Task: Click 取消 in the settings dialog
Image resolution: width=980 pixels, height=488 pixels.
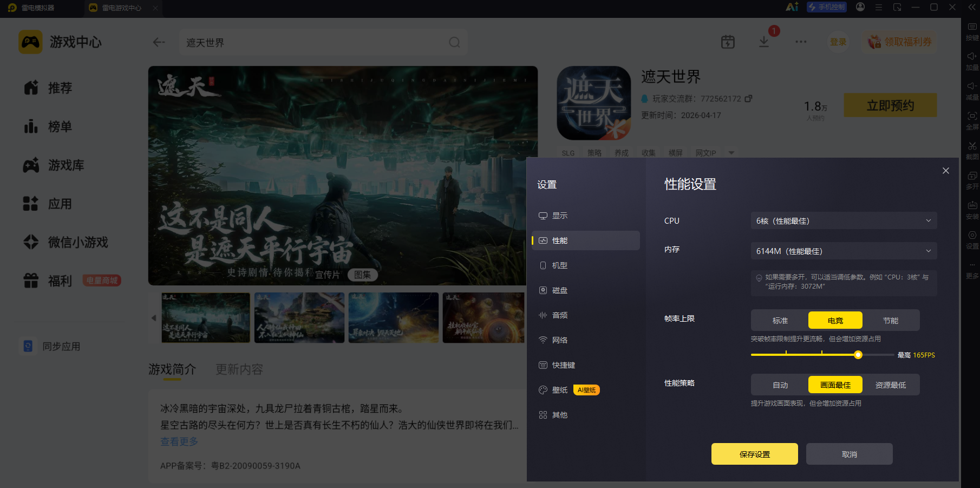Action: [x=850, y=454]
